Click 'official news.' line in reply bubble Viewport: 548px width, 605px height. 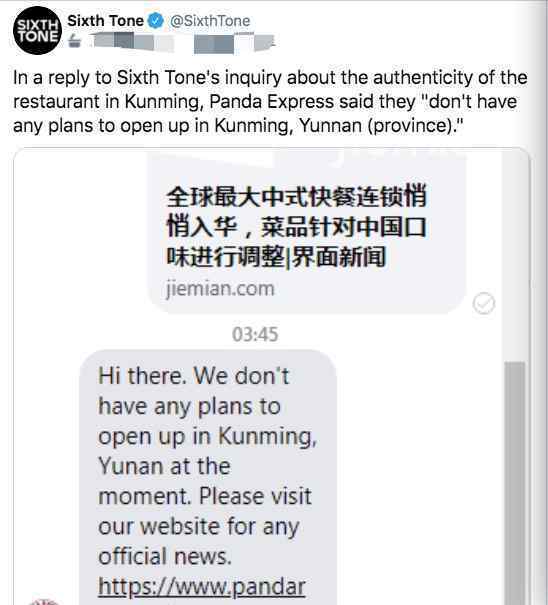(x=165, y=556)
